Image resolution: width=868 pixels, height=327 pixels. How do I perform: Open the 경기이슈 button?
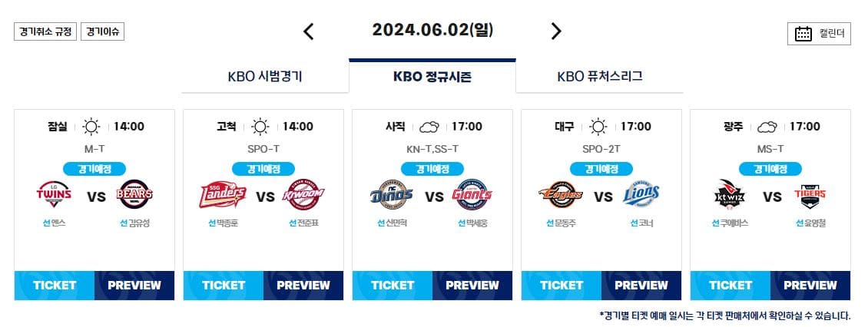click(x=102, y=31)
